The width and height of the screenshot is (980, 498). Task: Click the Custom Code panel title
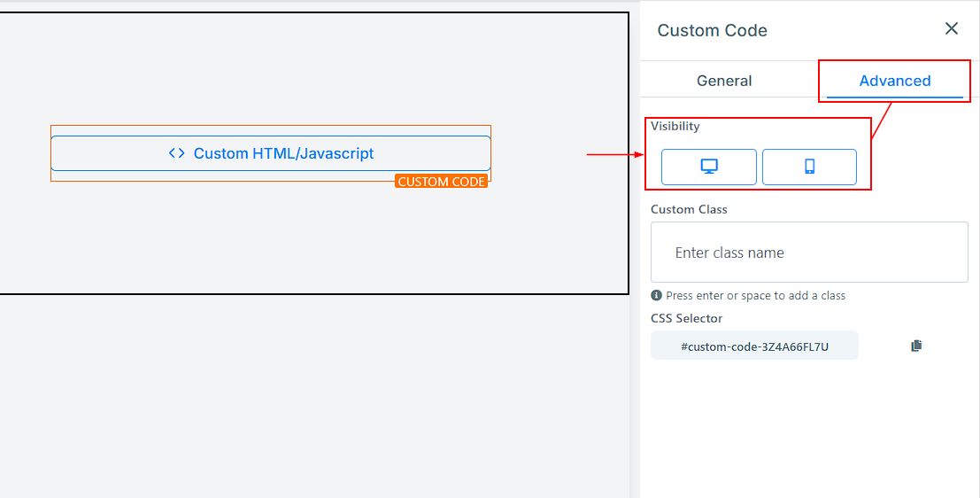(x=712, y=30)
